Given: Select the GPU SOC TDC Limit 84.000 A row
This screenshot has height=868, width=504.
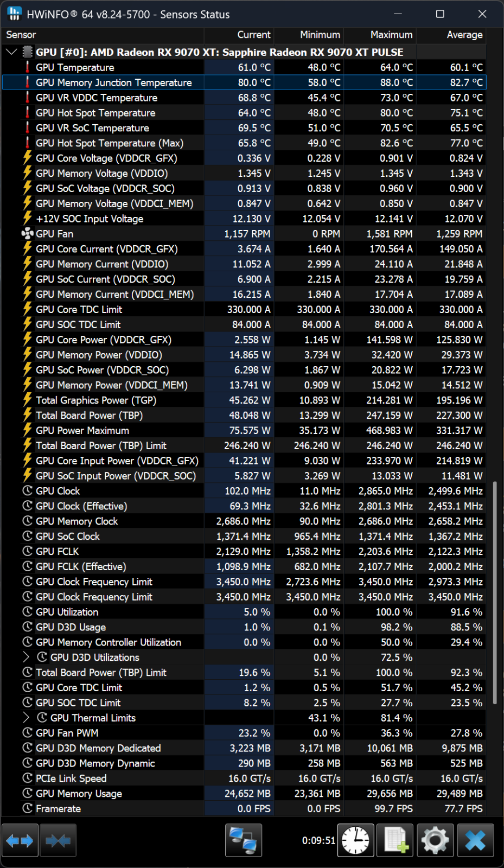Looking at the screenshot, I should (x=244, y=324).
